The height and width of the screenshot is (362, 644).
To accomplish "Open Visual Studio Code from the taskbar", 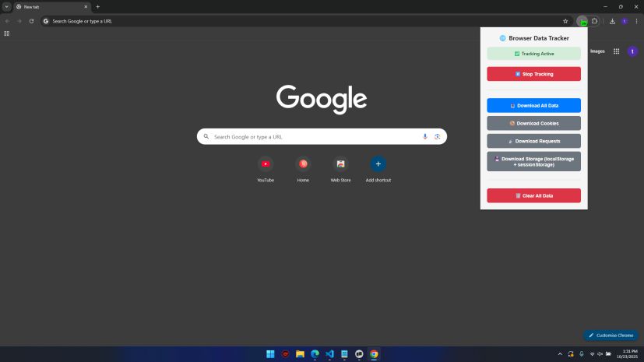I will coord(330,354).
